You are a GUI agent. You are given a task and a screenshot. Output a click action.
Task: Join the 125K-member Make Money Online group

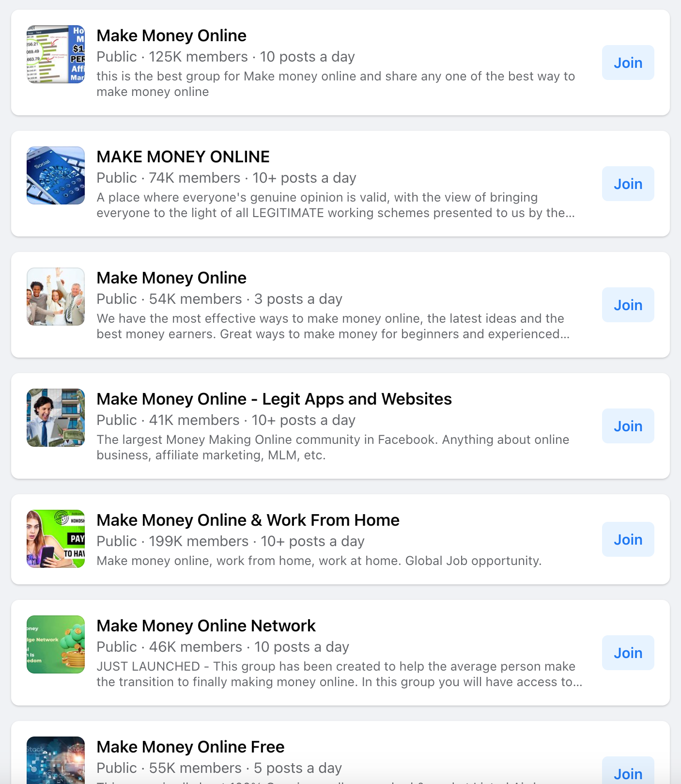[628, 63]
